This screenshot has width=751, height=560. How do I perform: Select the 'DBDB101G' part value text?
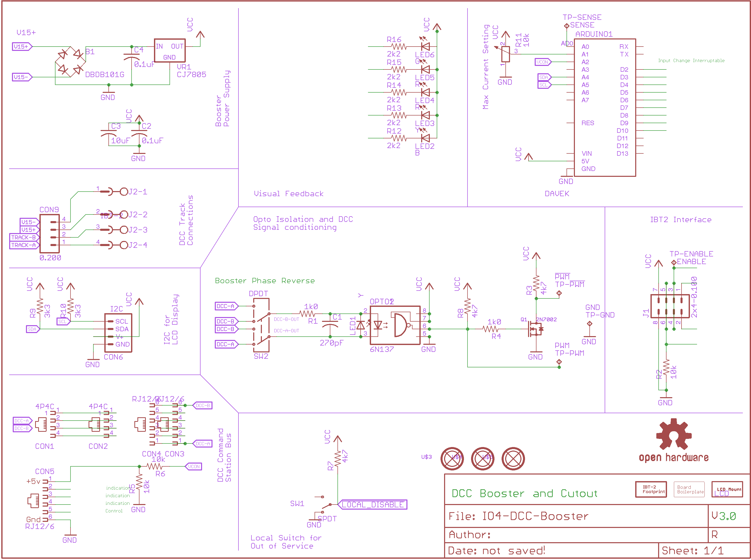[105, 74]
